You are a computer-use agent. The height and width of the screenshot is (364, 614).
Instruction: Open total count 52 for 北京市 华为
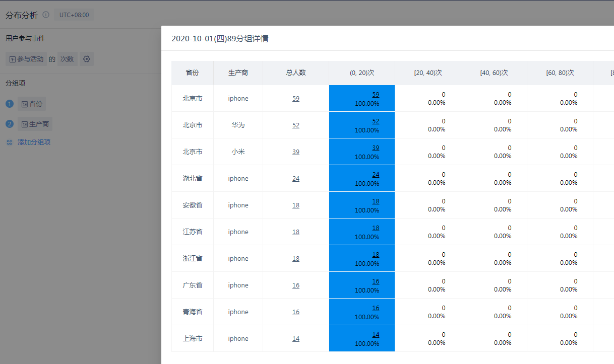tap(295, 125)
